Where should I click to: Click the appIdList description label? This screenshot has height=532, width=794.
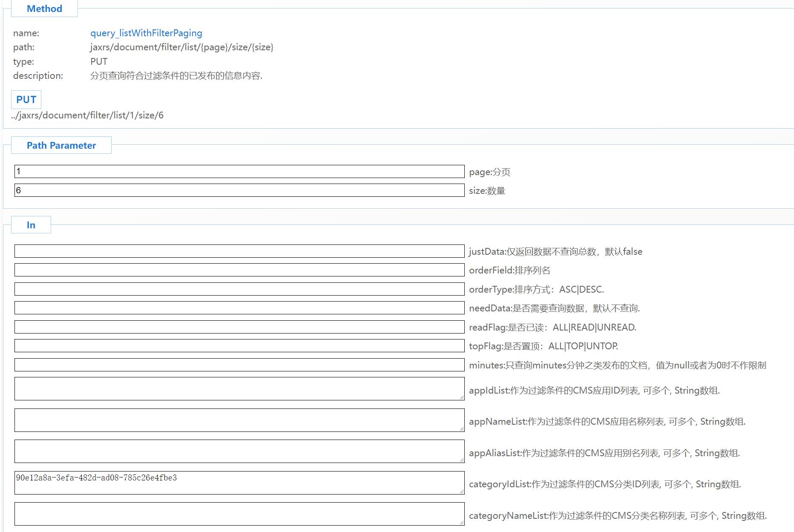[594, 391]
